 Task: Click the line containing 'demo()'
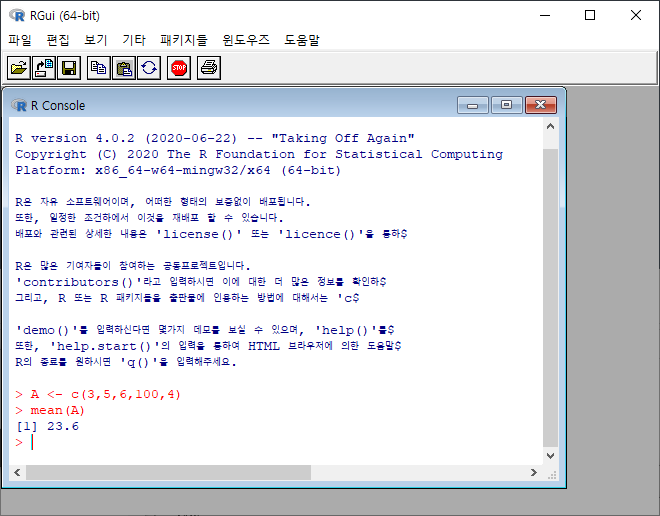pos(205,330)
